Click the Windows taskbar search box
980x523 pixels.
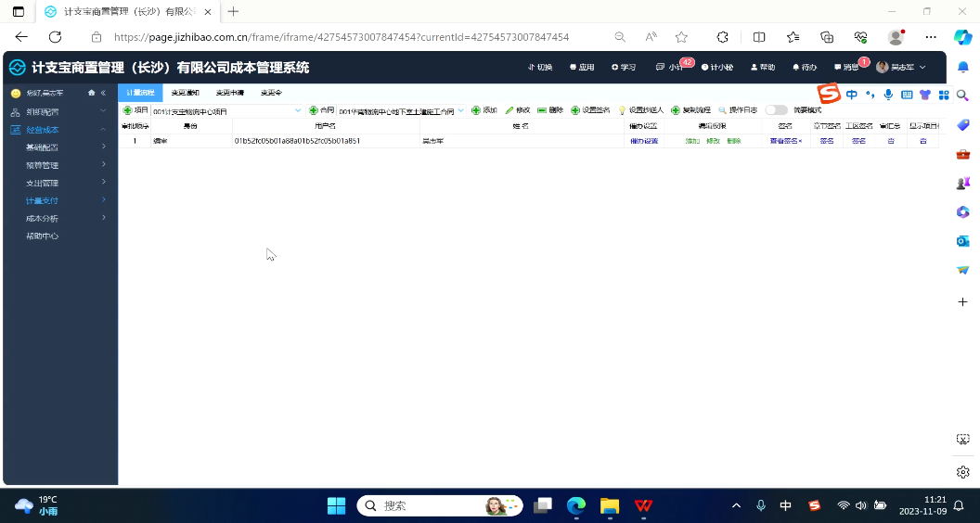441,505
